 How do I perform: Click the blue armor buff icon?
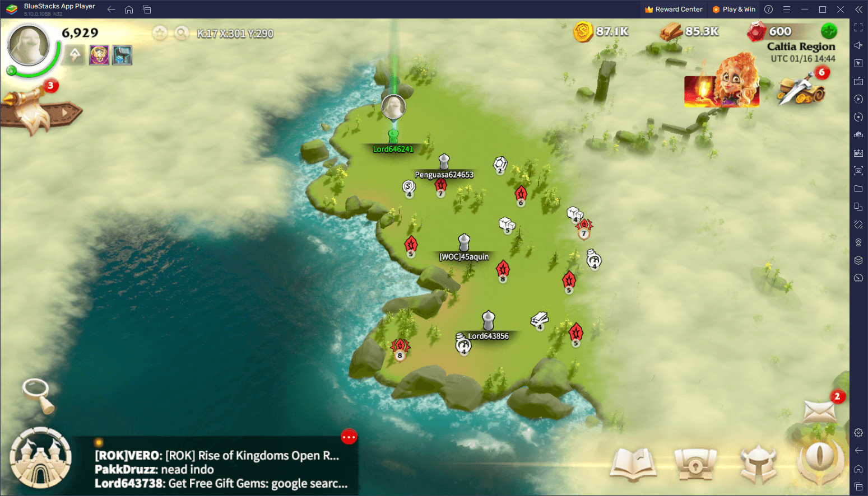pyautogui.click(x=122, y=55)
